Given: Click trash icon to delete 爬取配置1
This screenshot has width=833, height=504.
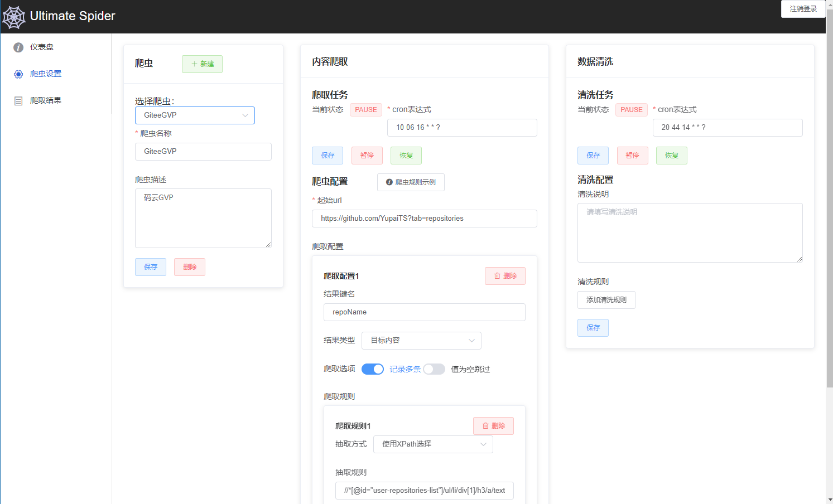Looking at the screenshot, I should point(497,275).
